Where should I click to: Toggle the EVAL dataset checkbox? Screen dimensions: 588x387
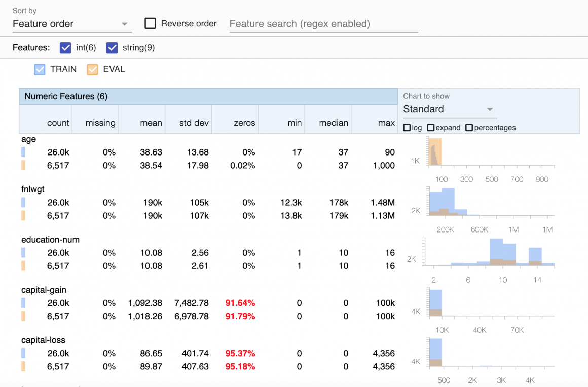pos(92,69)
